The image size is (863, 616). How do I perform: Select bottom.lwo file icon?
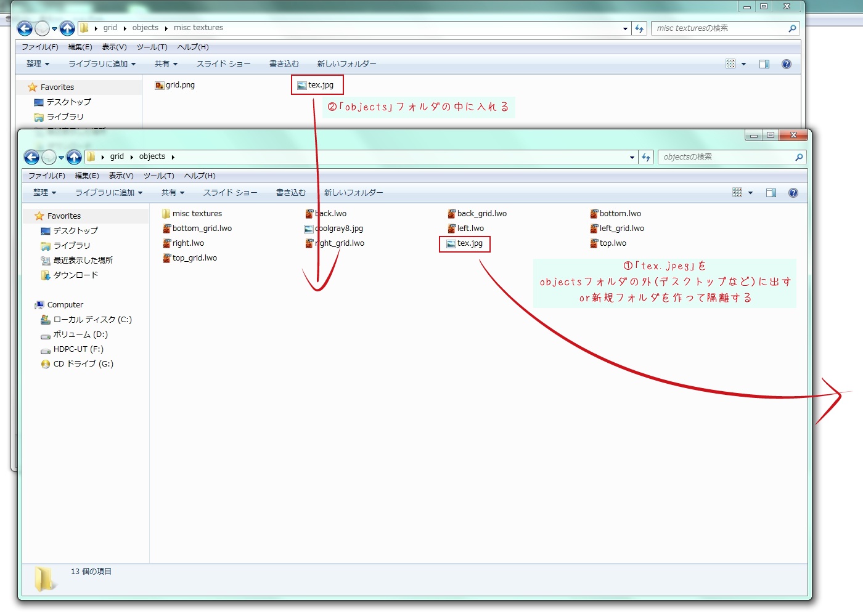594,214
